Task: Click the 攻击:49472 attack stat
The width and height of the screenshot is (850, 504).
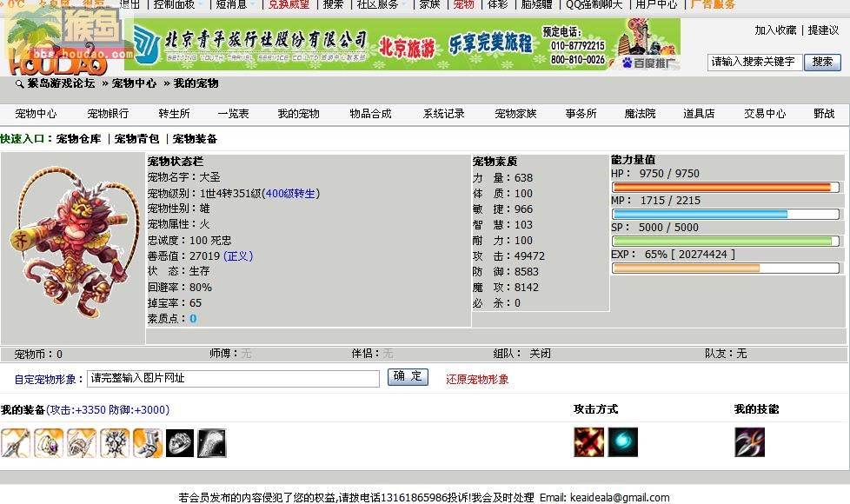Action: [x=508, y=255]
